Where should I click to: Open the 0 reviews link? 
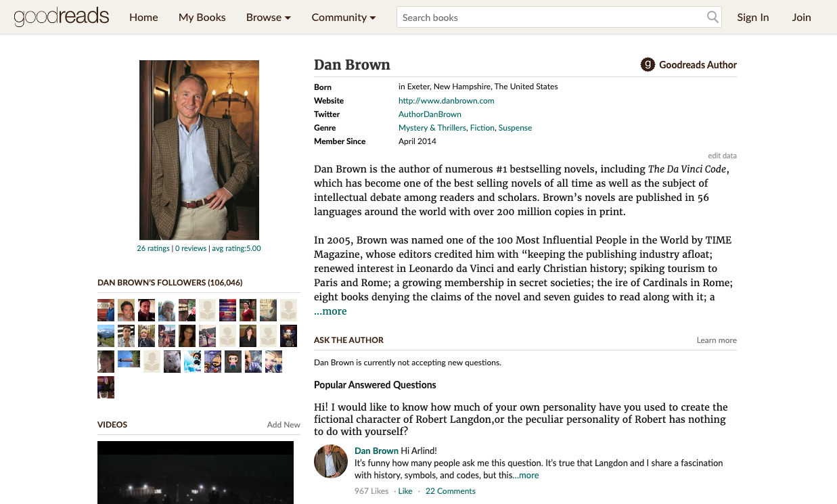tap(191, 248)
